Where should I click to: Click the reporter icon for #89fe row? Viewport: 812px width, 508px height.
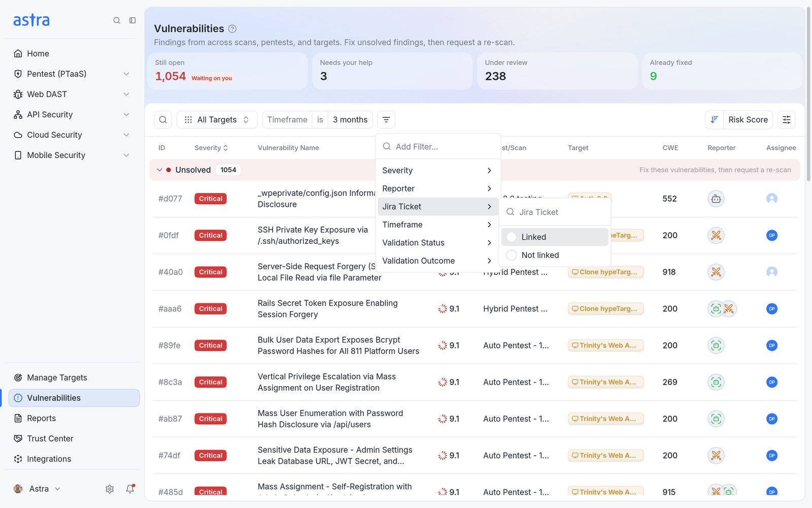716,345
